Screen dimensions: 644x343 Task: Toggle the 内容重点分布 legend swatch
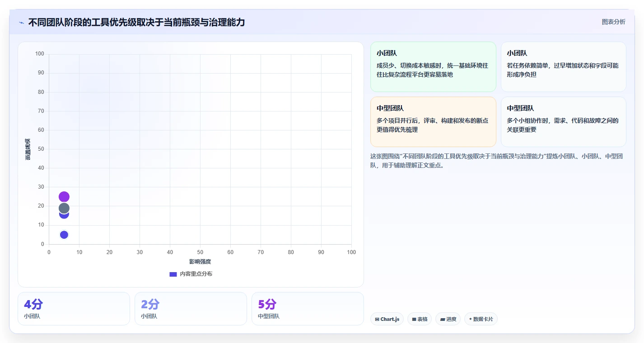click(x=173, y=274)
